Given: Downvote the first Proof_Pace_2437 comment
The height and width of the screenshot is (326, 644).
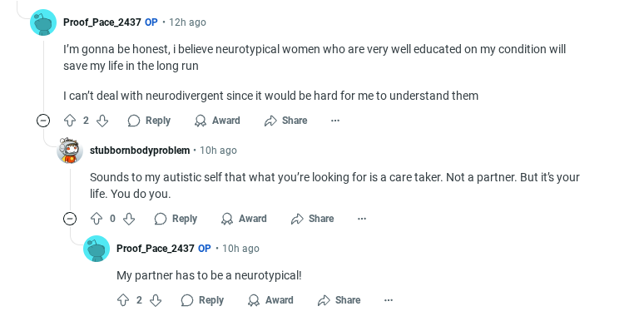Looking at the screenshot, I should [x=102, y=121].
